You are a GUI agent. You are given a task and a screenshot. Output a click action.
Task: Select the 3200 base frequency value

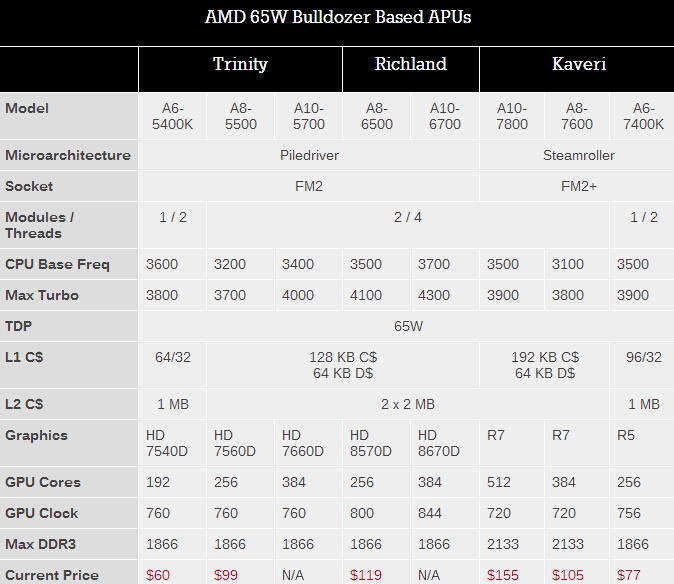point(230,264)
